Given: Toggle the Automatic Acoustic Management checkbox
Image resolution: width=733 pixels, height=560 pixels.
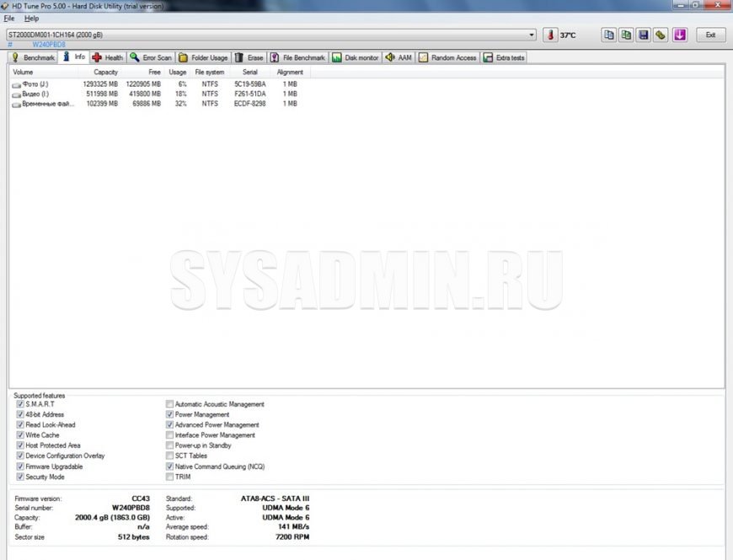Looking at the screenshot, I should point(170,404).
